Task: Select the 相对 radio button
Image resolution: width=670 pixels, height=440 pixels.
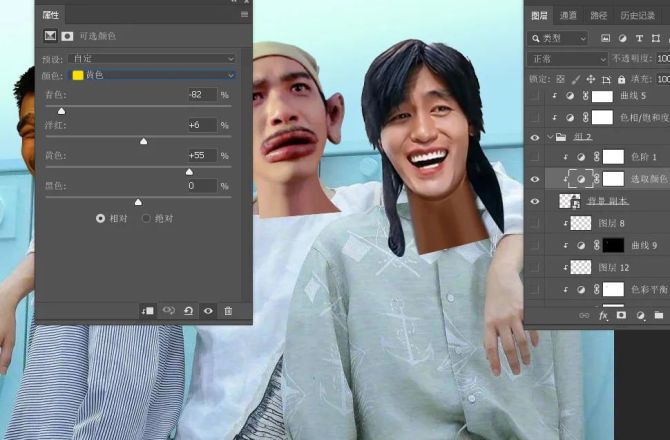Action: 100,218
